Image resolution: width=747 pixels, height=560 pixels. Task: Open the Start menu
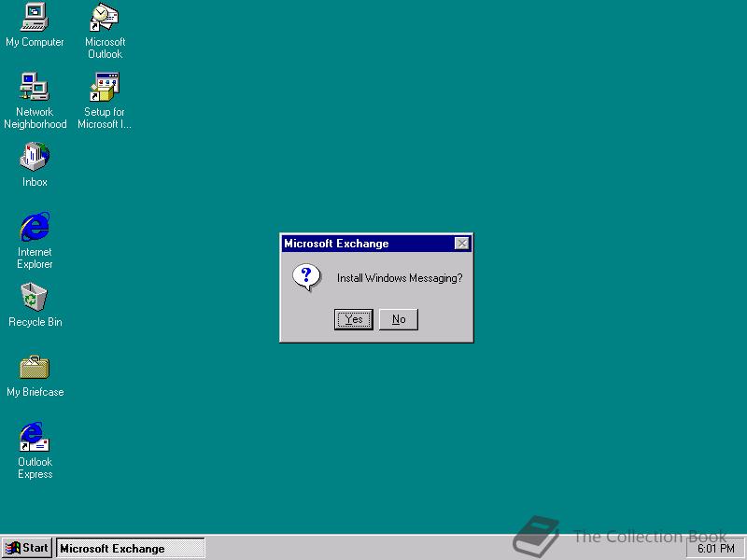[27, 548]
